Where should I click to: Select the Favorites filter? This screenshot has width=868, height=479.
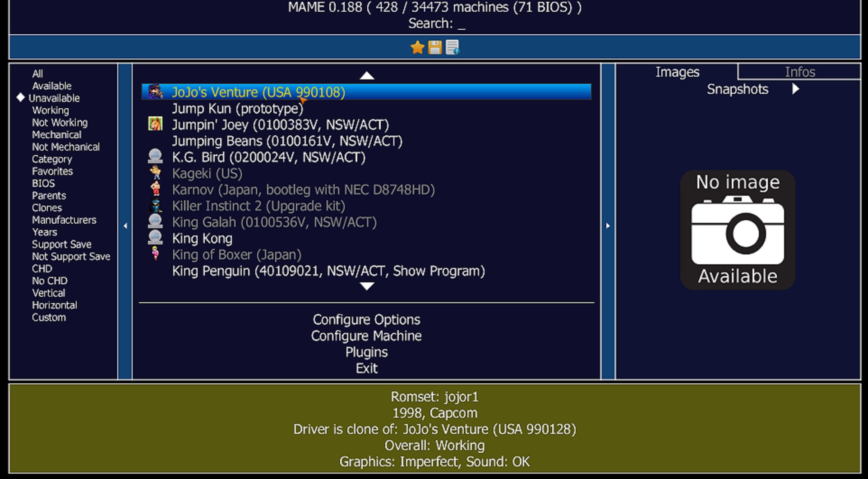[x=52, y=171]
